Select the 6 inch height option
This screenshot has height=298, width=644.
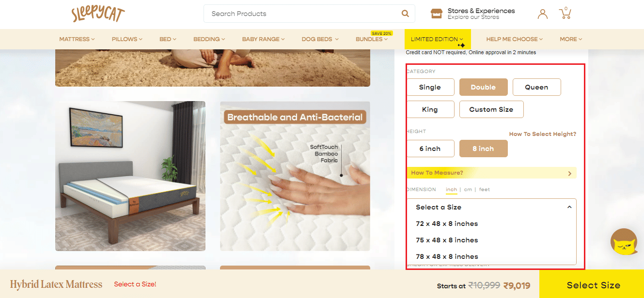coord(430,149)
